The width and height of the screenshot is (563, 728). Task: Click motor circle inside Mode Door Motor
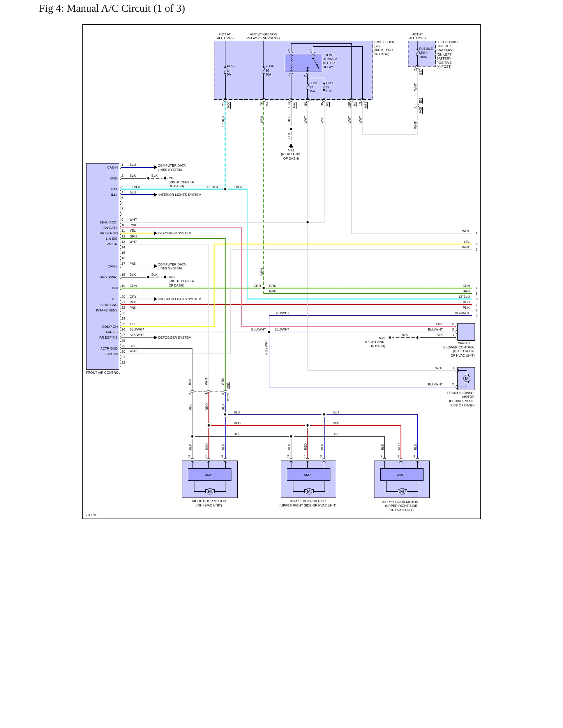pos(210,491)
